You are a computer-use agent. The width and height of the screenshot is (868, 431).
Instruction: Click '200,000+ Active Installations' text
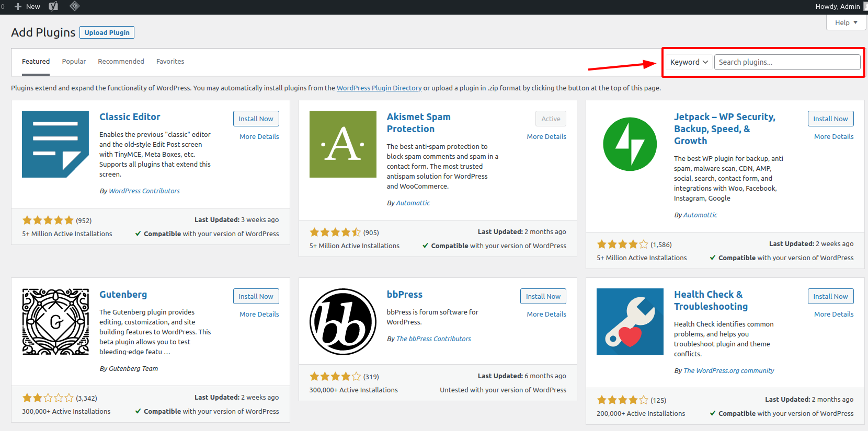pos(641,413)
